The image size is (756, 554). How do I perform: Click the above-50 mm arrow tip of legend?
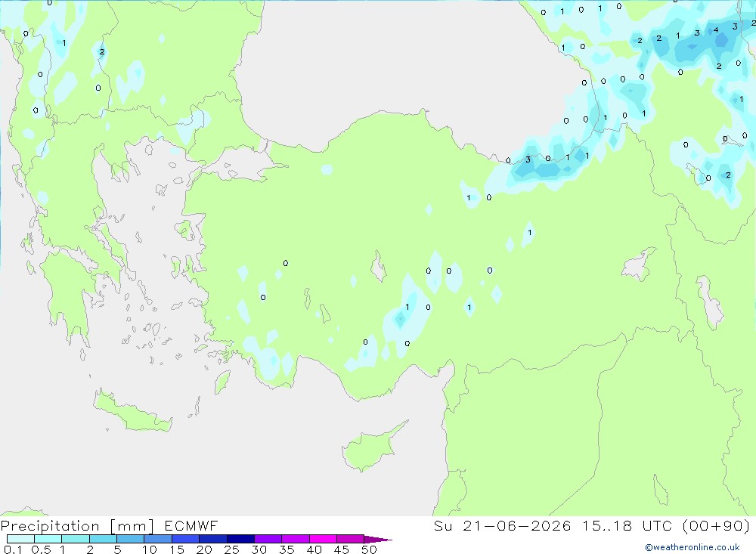pyautogui.click(x=378, y=539)
